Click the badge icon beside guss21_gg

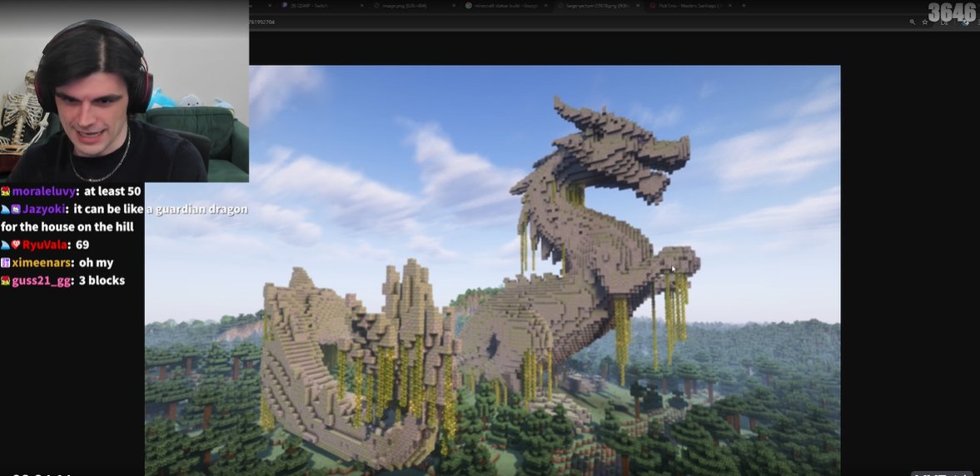tap(5, 280)
